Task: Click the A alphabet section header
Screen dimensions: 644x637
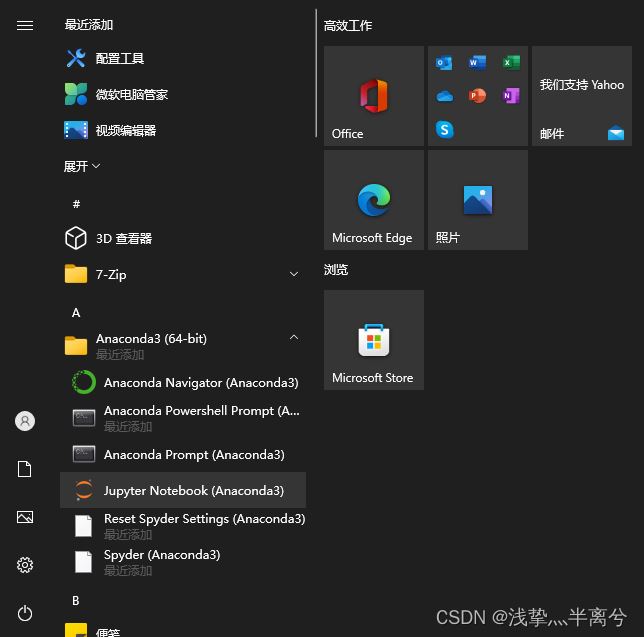Action: pyautogui.click(x=76, y=313)
